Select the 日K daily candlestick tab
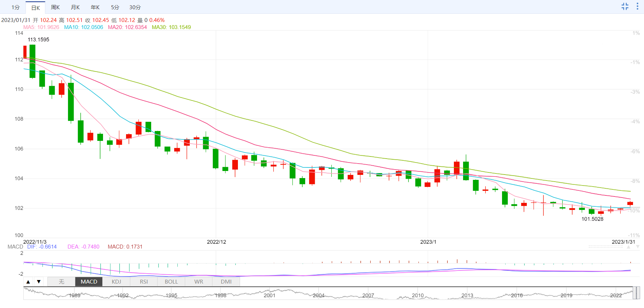 tap(35, 7)
